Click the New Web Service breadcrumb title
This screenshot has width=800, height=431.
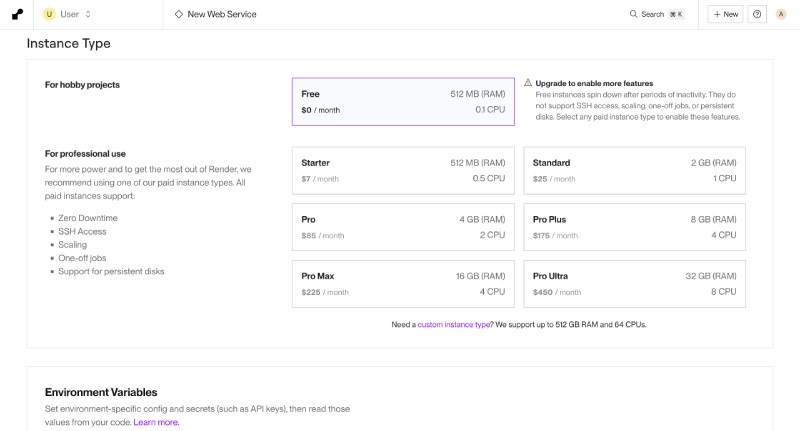222,14
